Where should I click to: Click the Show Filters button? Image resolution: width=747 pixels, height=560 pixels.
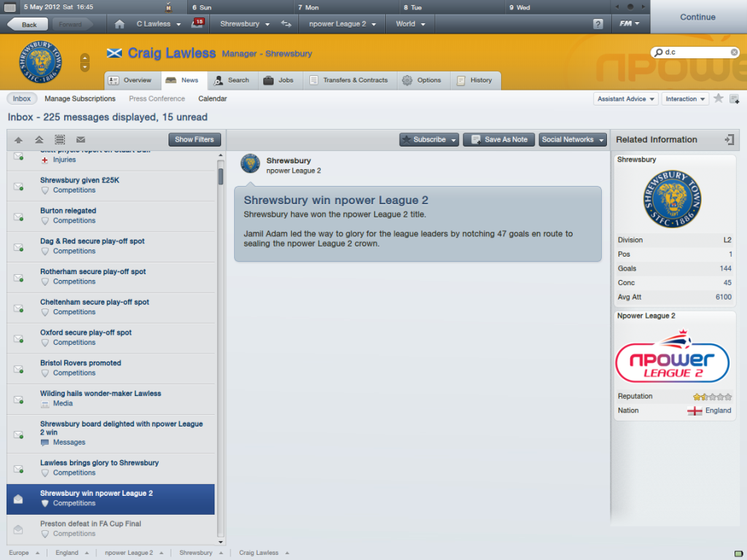pyautogui.click(x=194, y=139)
